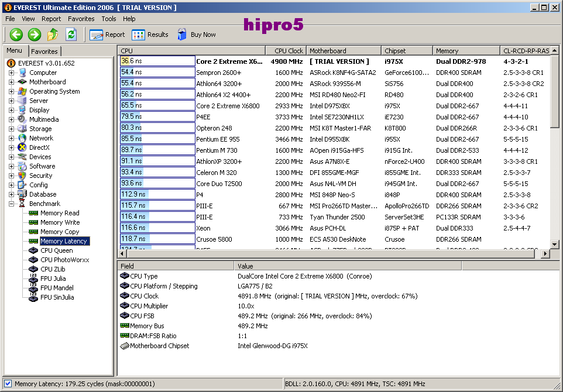Expand the Storage tree node
Viewport: 563px width, 392px height.
click(12, 129)
